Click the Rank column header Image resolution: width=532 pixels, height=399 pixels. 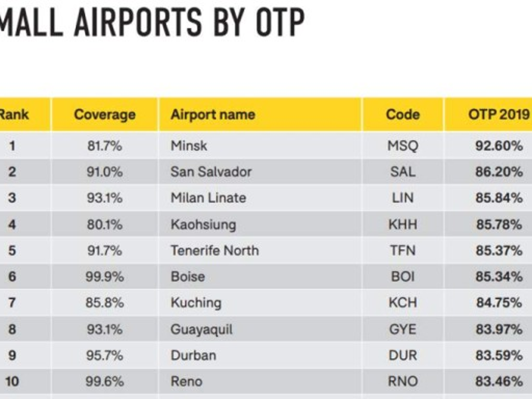(x=13, y=115)
